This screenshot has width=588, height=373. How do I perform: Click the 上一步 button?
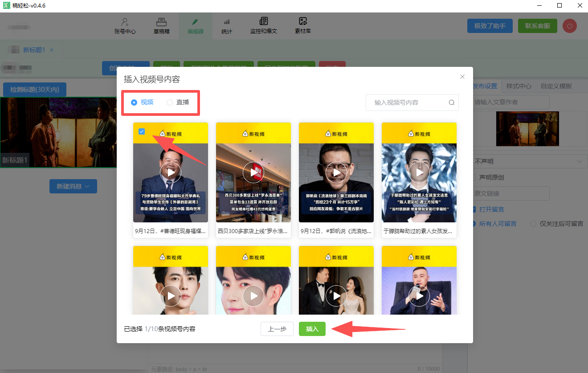[277, 329]
